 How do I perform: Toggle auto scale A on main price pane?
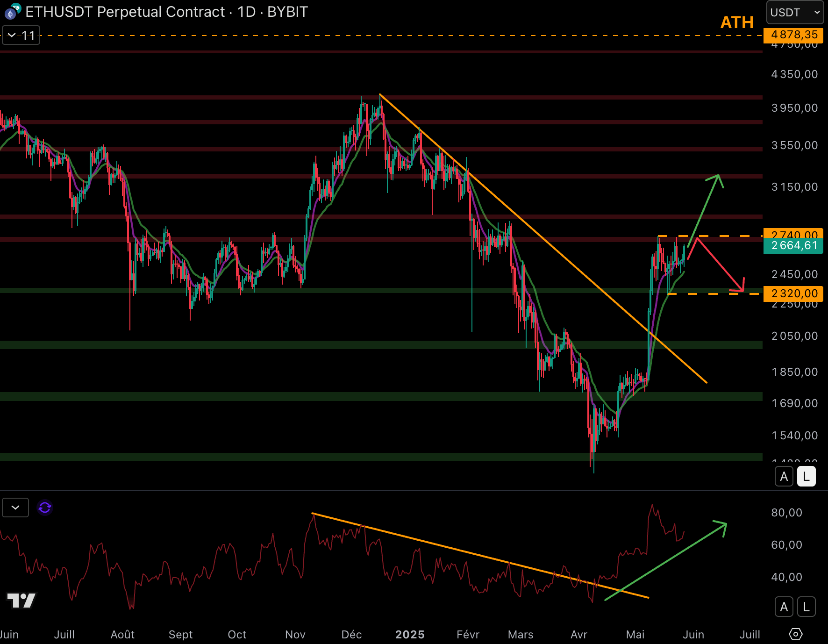784,477
